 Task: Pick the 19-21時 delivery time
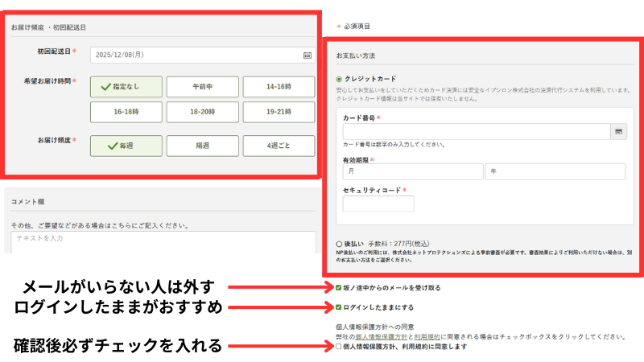click(279, 112)
